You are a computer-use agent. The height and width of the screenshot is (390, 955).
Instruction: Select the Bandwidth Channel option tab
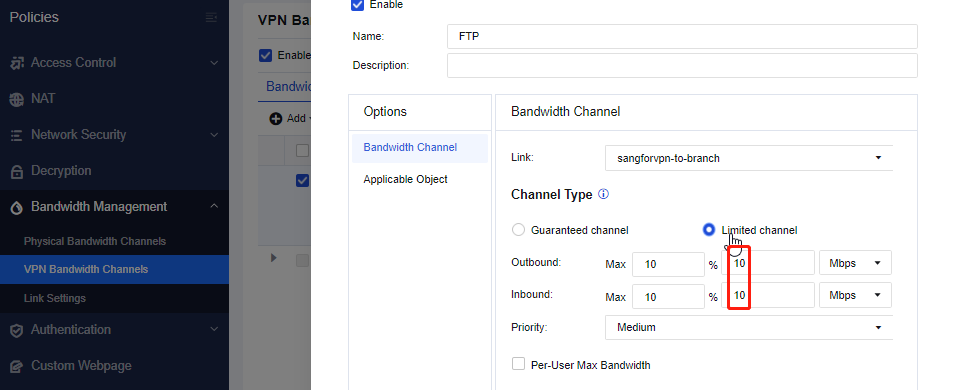click(x=420, y=148)
